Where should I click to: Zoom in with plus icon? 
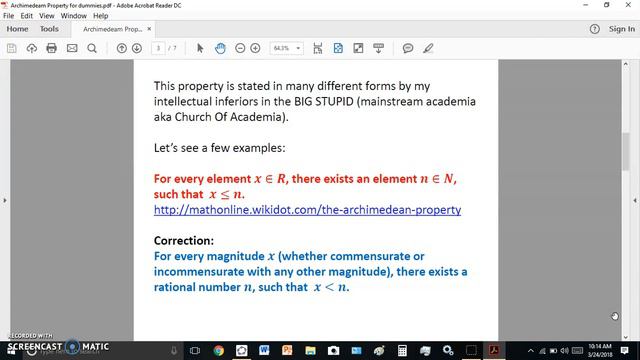coord(256,48)
